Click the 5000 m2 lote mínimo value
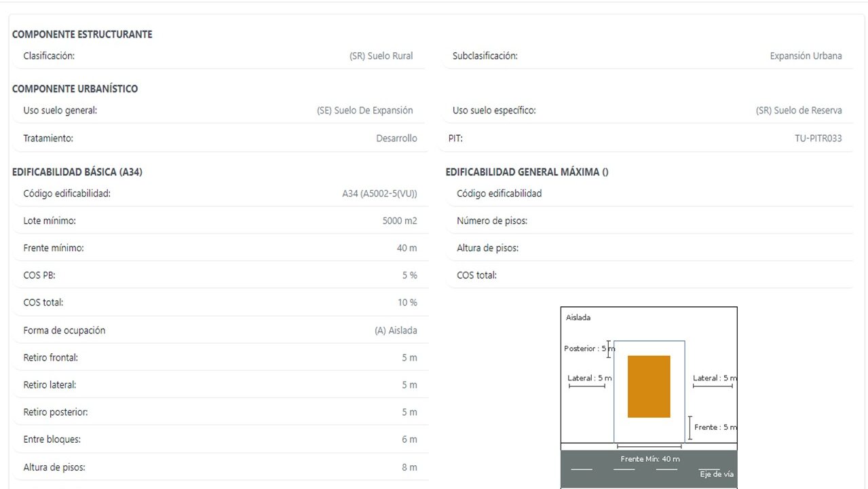This screenshot has width=868, height=489. [400, 221]
